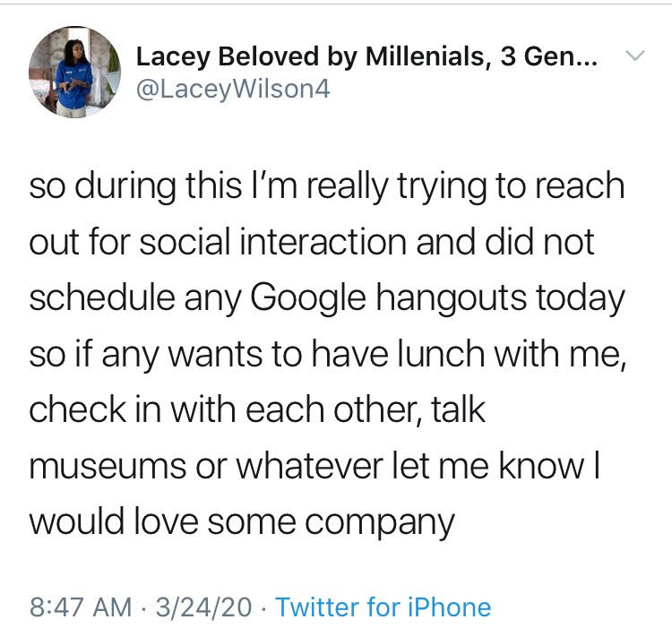Click the word "hangouts" in the tweet

(x=451, y=298)
